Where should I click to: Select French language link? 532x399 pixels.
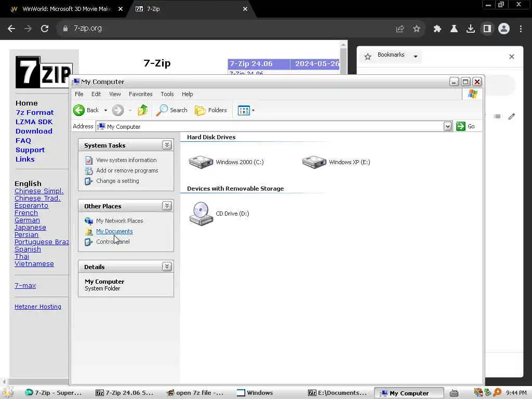[26, 212]
